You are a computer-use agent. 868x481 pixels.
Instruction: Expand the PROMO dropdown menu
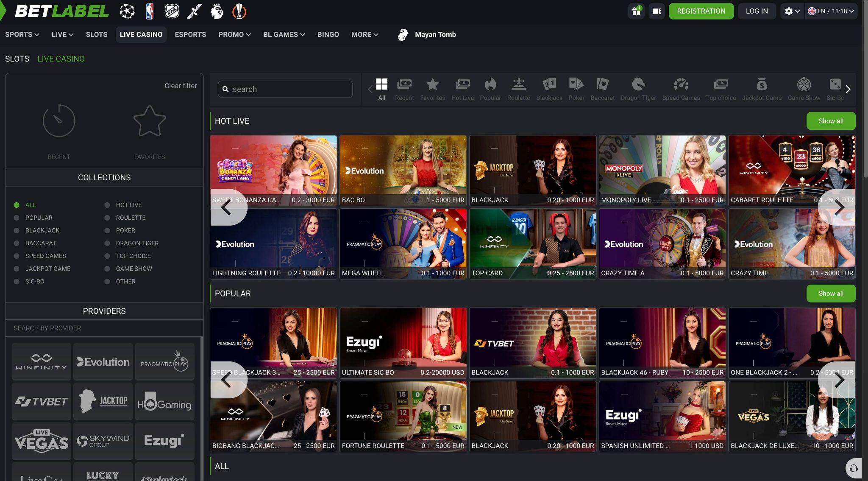234,34
